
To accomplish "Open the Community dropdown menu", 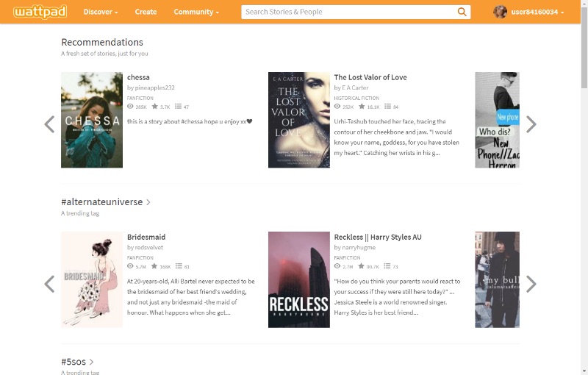I will tap(196, 12).
